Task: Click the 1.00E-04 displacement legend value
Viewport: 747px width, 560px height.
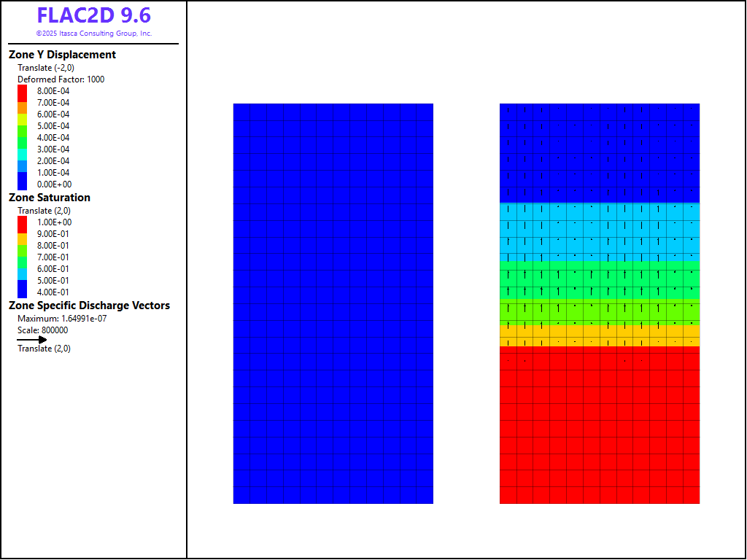Action: 53,173
